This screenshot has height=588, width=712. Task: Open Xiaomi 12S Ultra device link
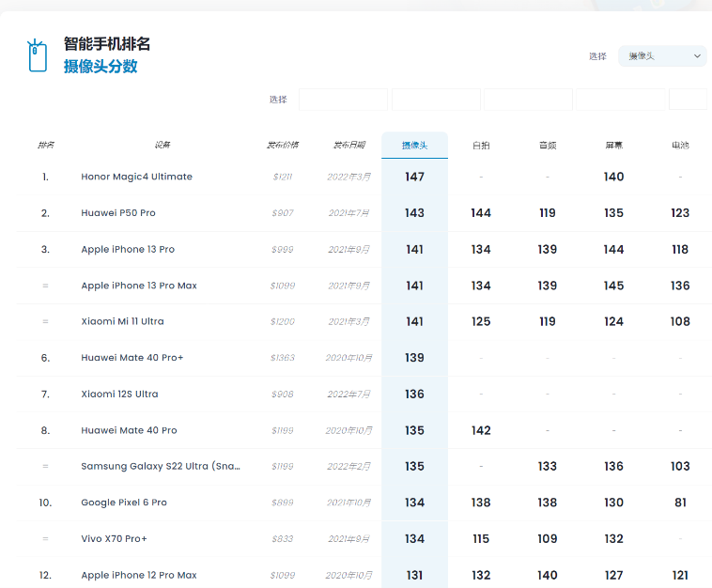coord(119,395)
